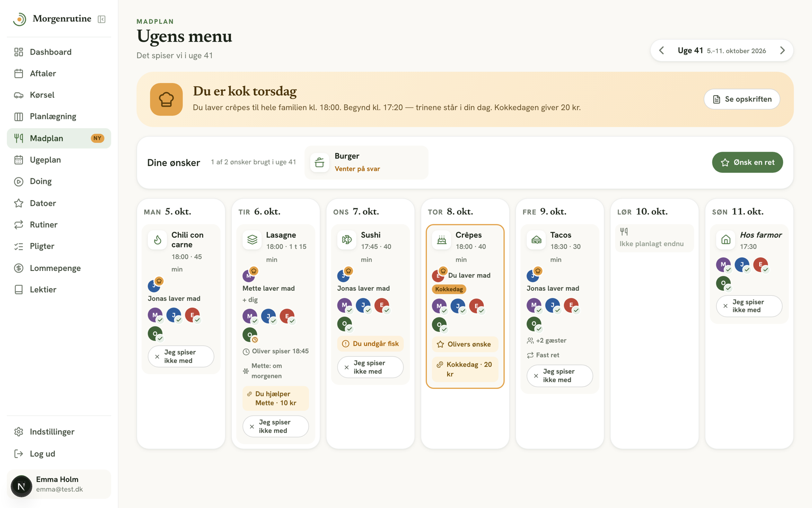Toggle Jeg spiser ikke med for Tuesday
This screenshot has height=508, width=812.
pyautogui.click(x=276, y=426)
